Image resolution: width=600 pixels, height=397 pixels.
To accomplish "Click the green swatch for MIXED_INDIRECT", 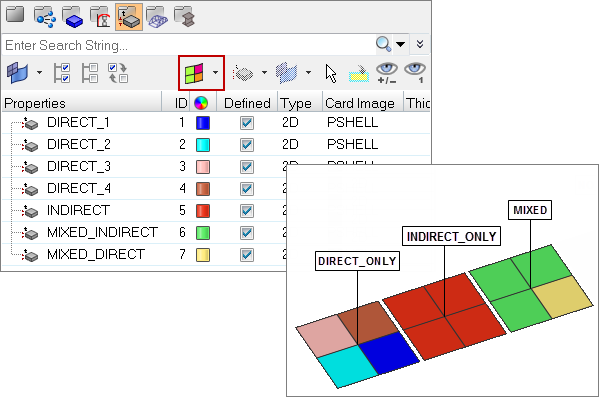I will pyautogui.click(x=203, y=233).
